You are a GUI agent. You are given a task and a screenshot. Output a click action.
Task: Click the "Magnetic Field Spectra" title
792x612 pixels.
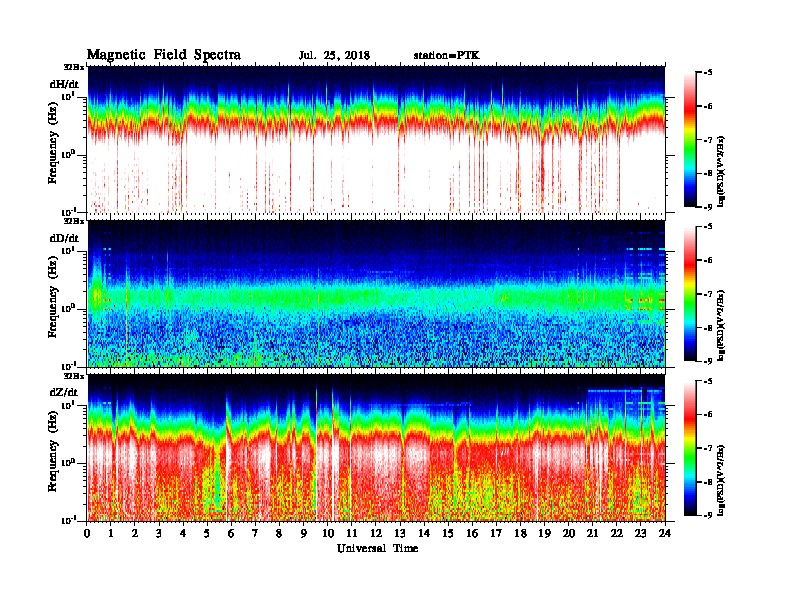(x=164, y=55)
